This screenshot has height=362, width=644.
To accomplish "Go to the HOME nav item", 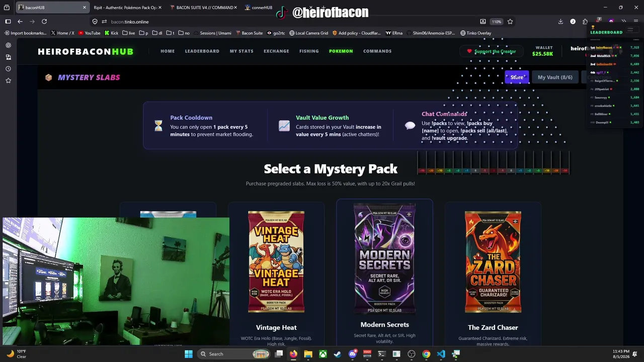I will [x=168, y=51].
